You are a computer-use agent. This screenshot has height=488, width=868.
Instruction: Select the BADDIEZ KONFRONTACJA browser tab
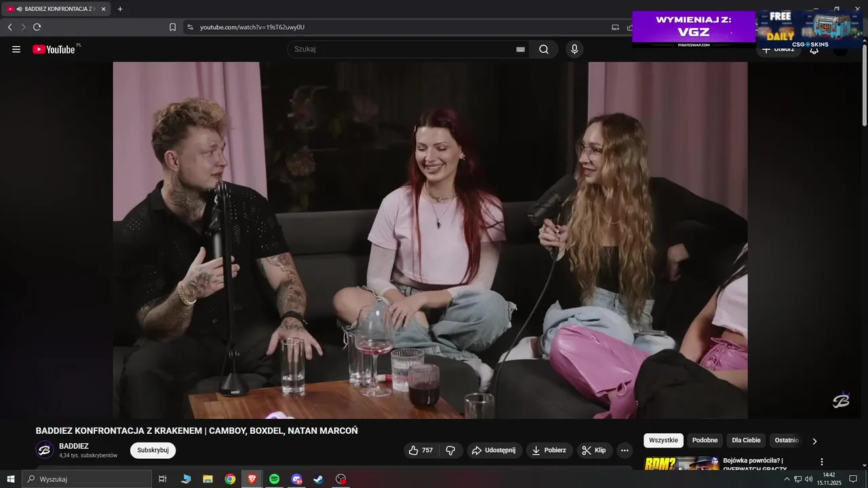pos(56,9)
